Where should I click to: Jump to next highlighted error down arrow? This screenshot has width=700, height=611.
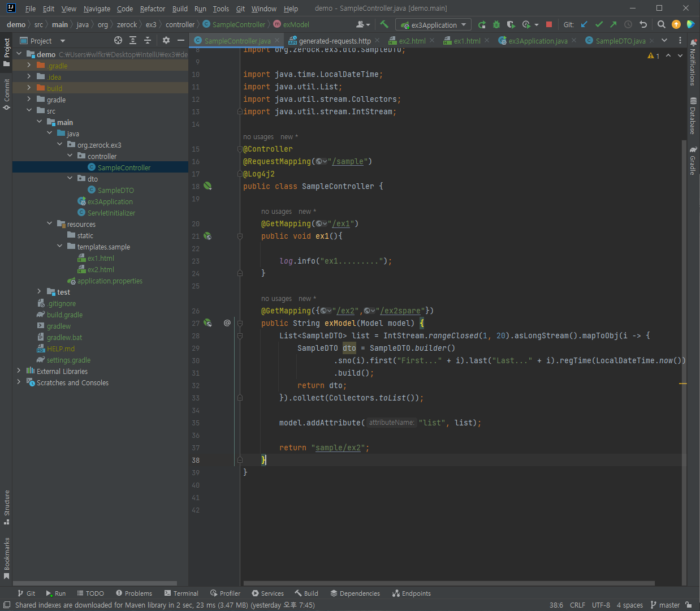(680, 55)
